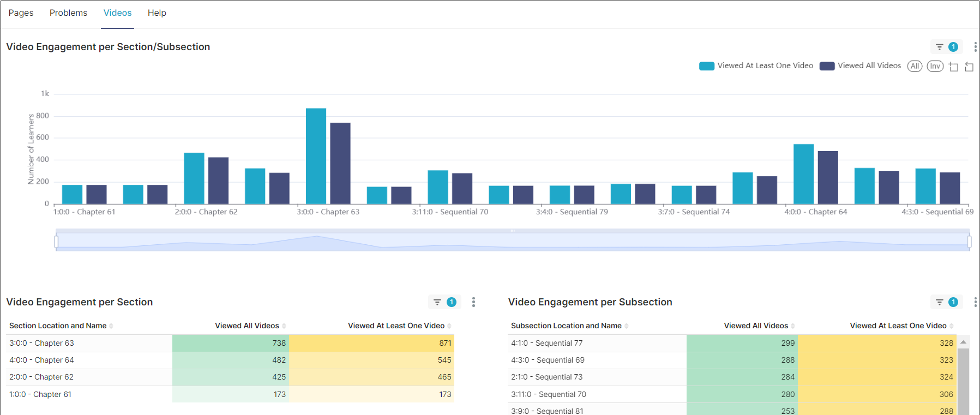Image resolution: width=980 pixels, height=415 pixels.
Task: Open three-dot menu for per Subsection table
Action: [975, 302]
